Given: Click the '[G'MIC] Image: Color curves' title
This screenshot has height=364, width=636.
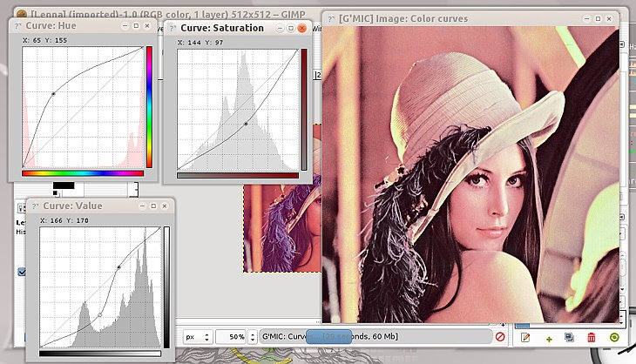Looking at the screenshot, I should (x=403, y=18).
